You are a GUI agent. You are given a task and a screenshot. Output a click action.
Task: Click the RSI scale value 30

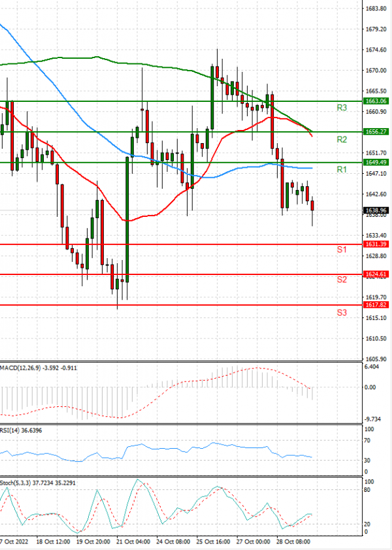pos(368,461)
